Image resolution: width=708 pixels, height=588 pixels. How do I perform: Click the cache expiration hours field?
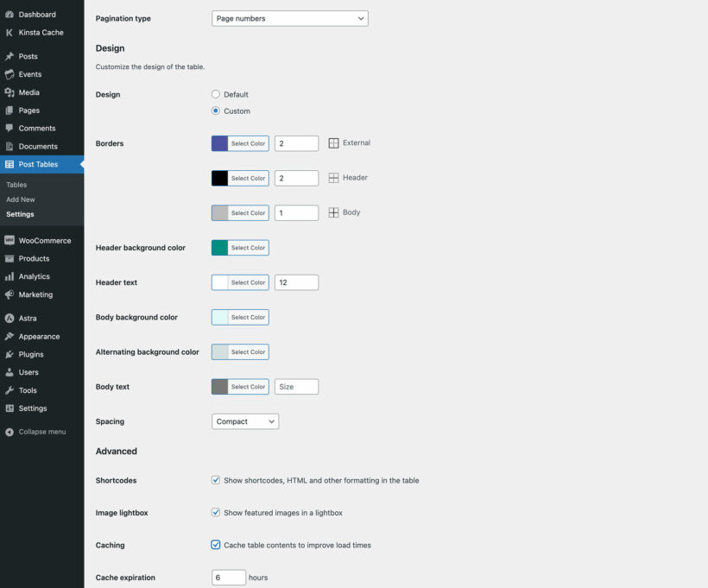(x=228, y=577)
